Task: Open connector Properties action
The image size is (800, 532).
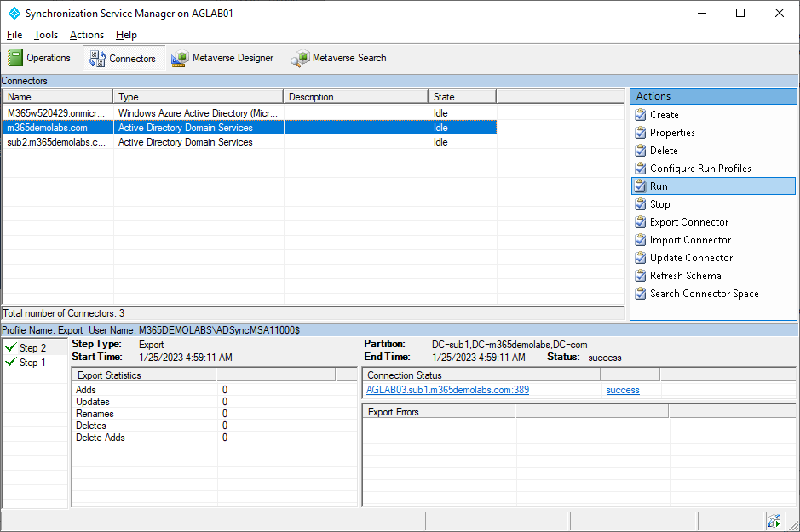Action: pos(671,133)
